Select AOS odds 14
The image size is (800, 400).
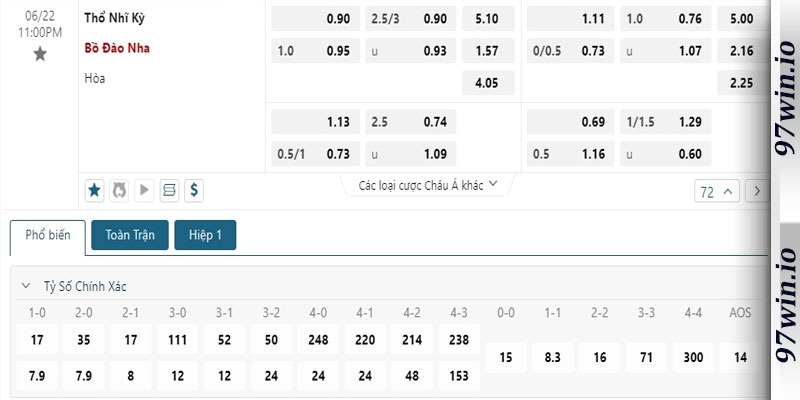tap(740, 358)
